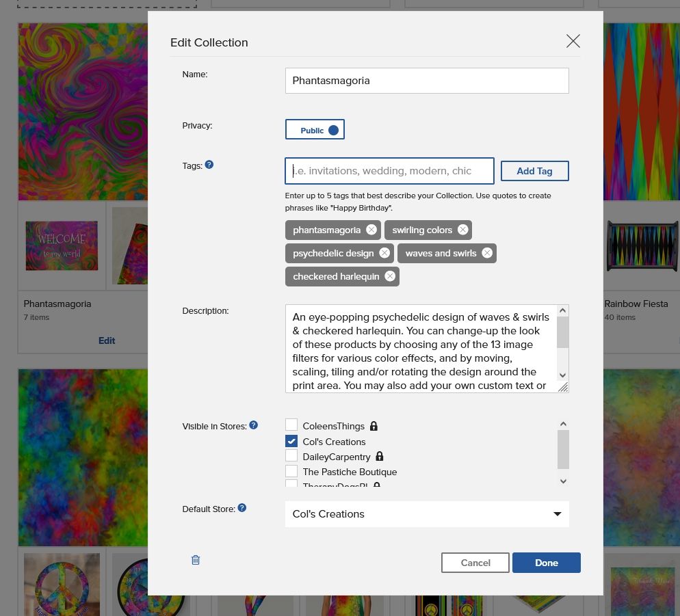The width and height of the screenshot is (680, 616).
Task: Remove the swirling colors tag
Action: pyautogui.click(x=463, y=230)
